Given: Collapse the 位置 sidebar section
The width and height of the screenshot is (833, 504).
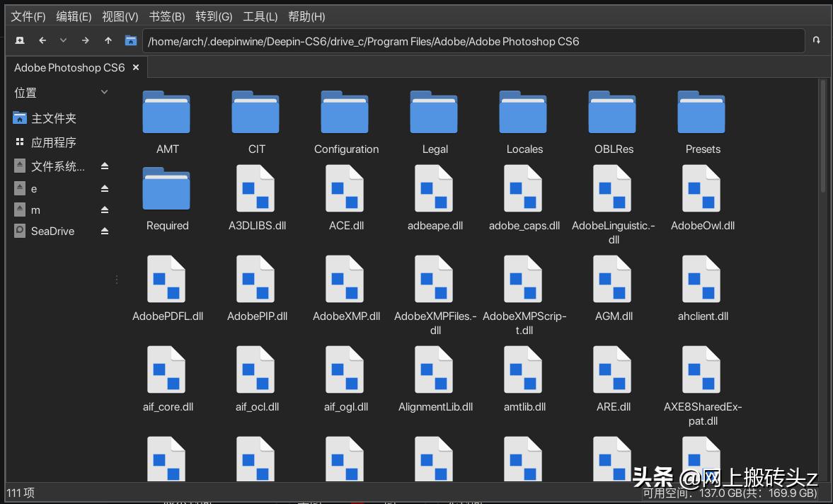Looking at the screenshot, I should [103, 92].
